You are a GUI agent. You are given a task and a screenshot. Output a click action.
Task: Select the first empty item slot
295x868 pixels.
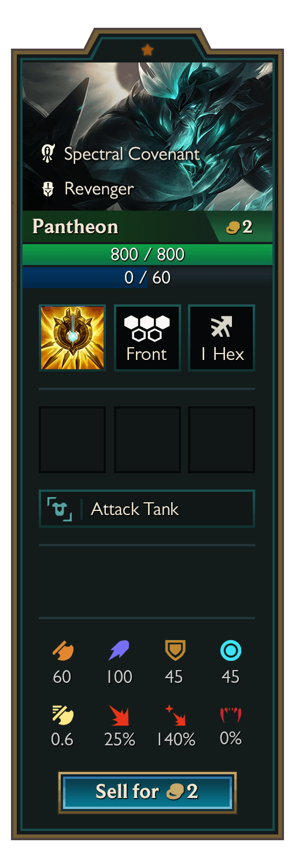click(x=72, y=439)
